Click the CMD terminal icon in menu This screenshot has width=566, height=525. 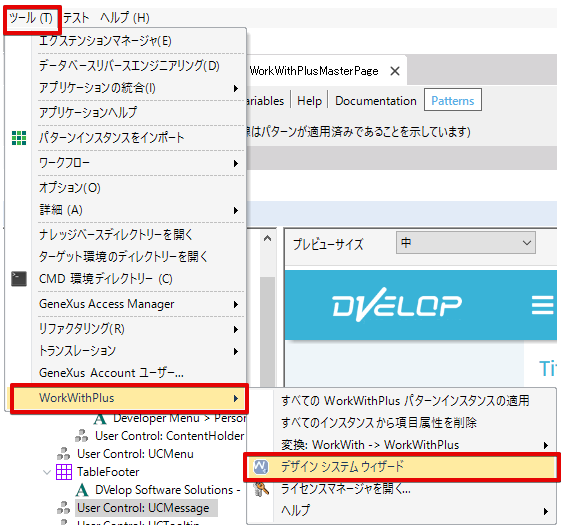[x=19, y=279]
